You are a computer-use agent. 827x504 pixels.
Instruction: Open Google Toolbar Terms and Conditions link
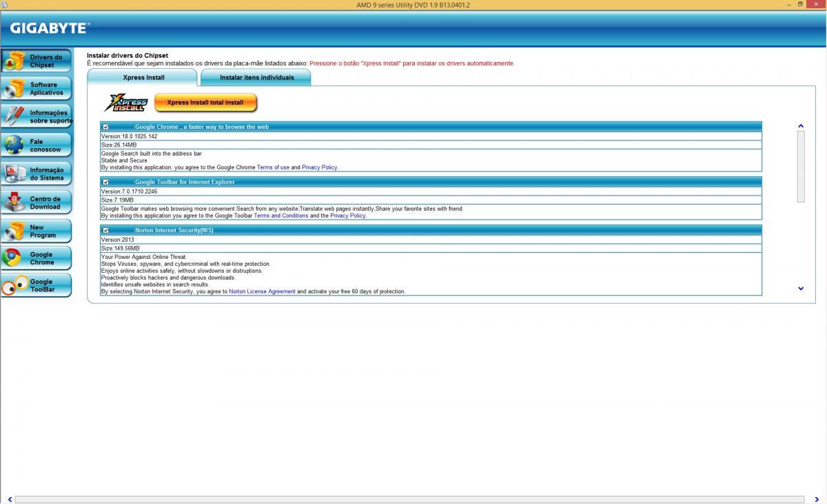coord(281,216)
